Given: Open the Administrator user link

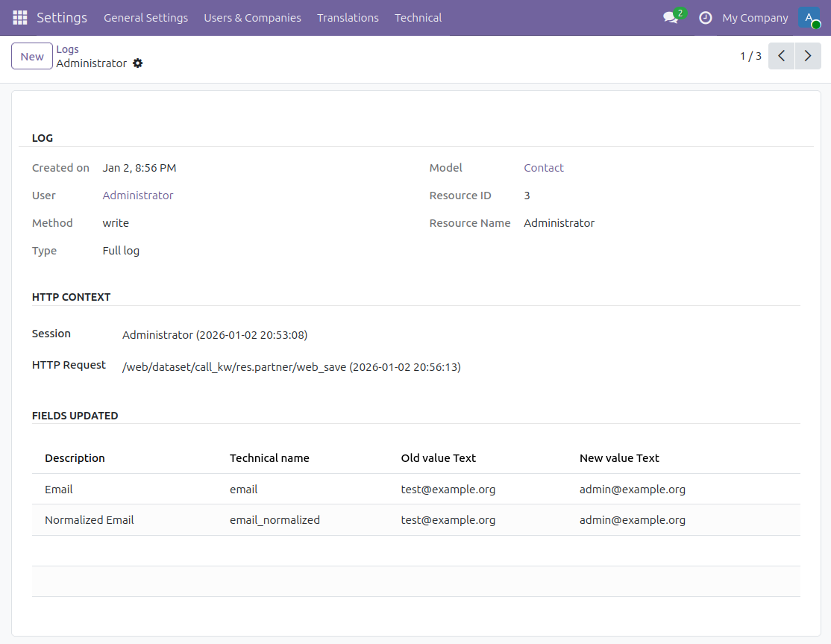Looking at the screenshot, I should [x=138, y=196].
